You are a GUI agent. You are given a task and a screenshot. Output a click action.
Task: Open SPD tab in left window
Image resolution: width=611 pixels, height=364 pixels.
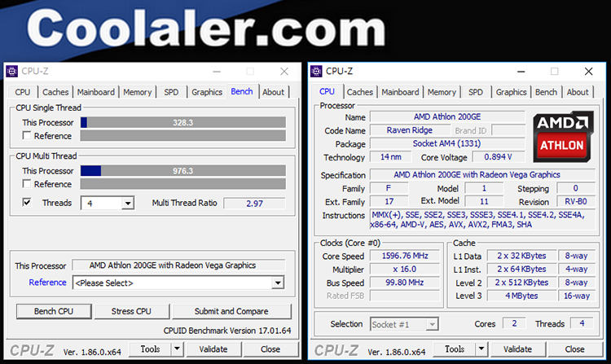171,92
